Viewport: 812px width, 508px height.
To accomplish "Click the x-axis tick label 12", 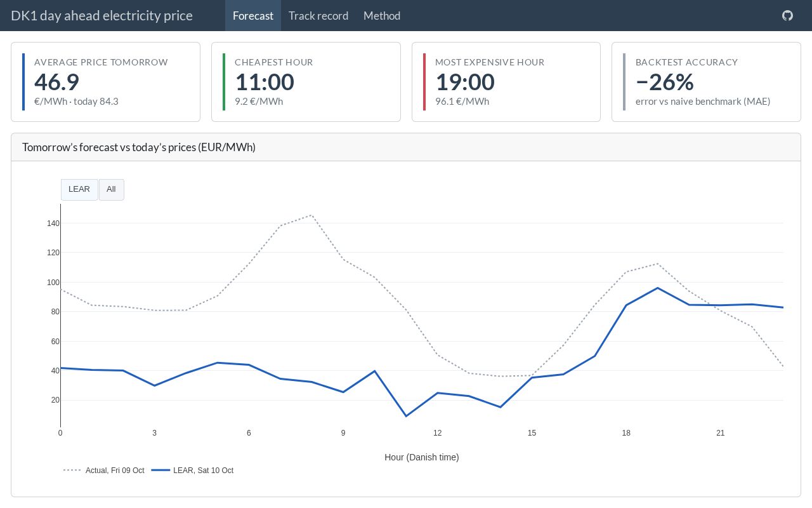I will (438, 433).
